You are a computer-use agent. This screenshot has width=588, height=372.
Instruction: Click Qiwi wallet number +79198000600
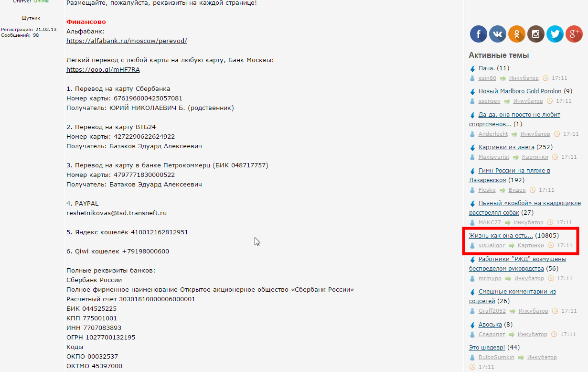[x=146, y=252]
